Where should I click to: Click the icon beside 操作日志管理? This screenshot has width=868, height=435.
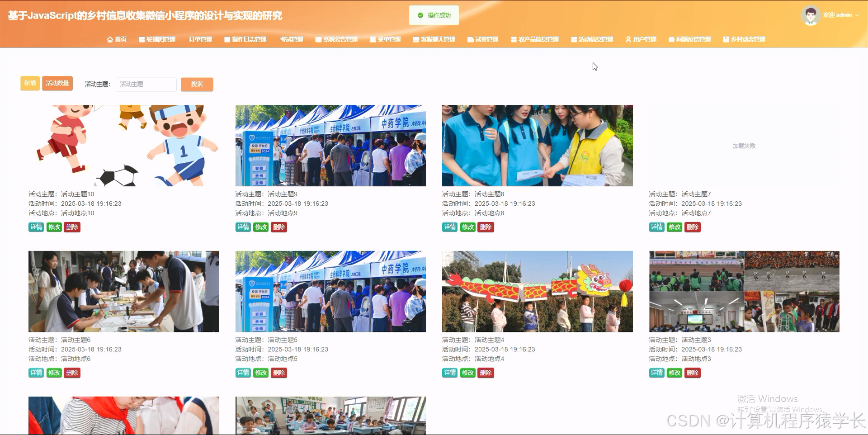tap(227, 40)
